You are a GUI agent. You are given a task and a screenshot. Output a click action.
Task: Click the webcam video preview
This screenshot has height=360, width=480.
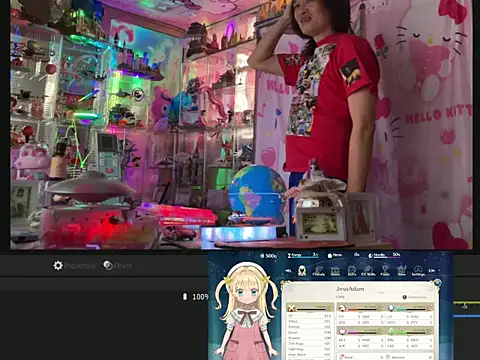pyautogui.click(x=241, y=124)
